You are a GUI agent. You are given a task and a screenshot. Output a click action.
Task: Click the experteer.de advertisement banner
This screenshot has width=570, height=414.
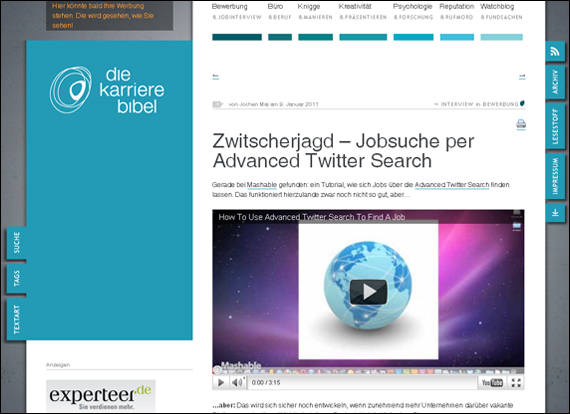click(101, 395)
